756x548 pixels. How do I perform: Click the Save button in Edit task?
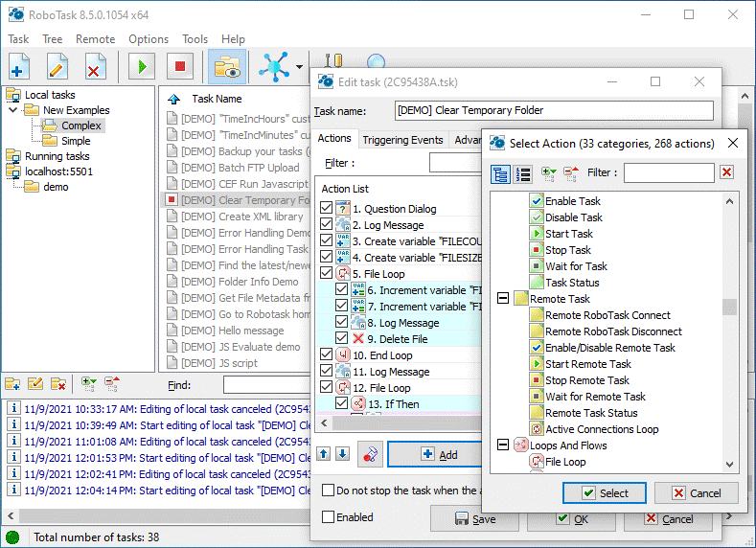tap(474, 518)
